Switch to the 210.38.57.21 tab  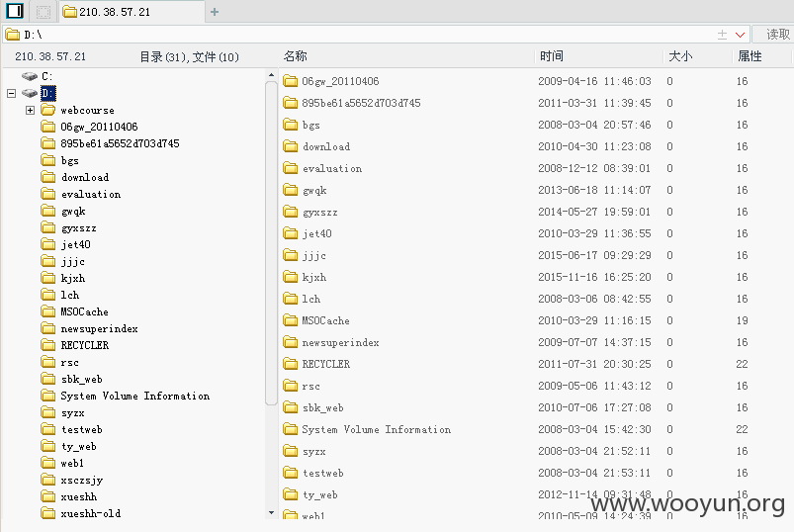(x=132, y=12)
